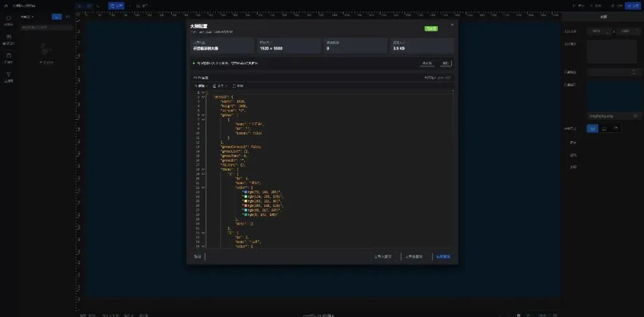
Task: Click the blue color swatch on line 23
Action: 246,192
